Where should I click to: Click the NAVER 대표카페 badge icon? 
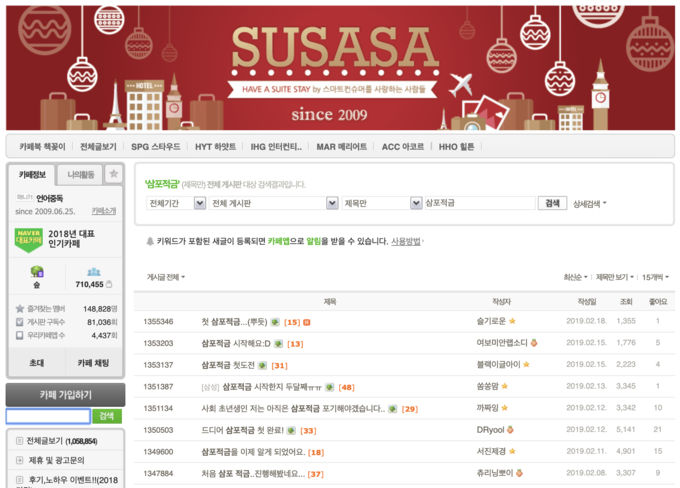click(x=29, y=239)
